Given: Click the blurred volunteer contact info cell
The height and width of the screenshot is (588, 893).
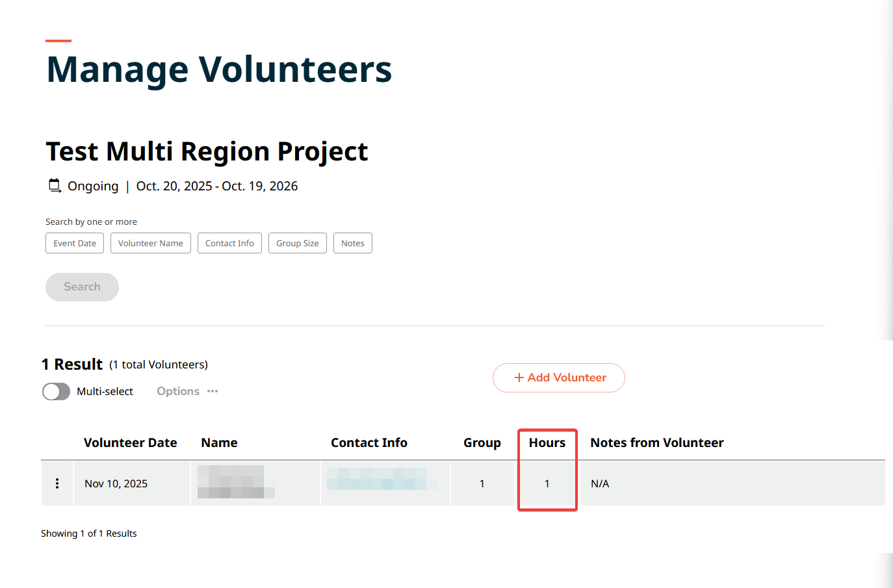Looking at the screenshot, I should (x=382, y=479).
